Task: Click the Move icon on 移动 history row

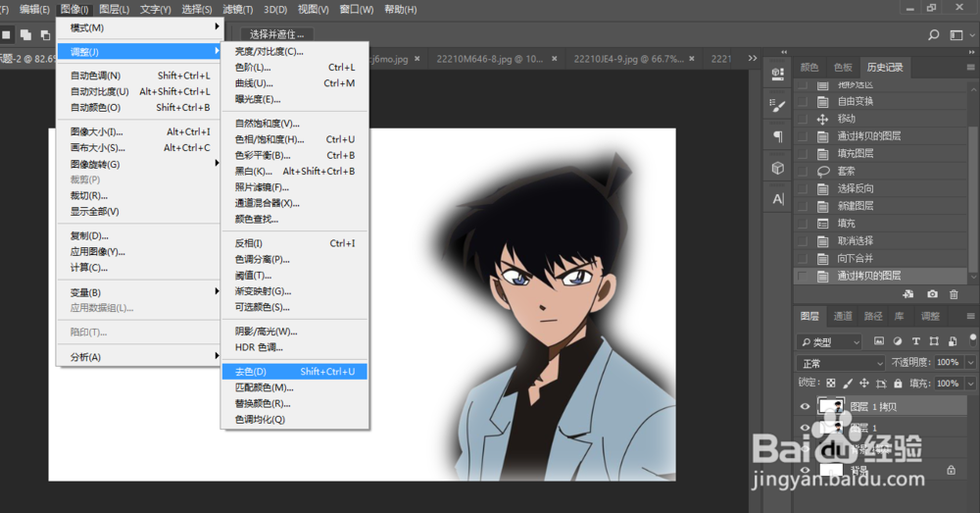Action: (x=822, y=119)
